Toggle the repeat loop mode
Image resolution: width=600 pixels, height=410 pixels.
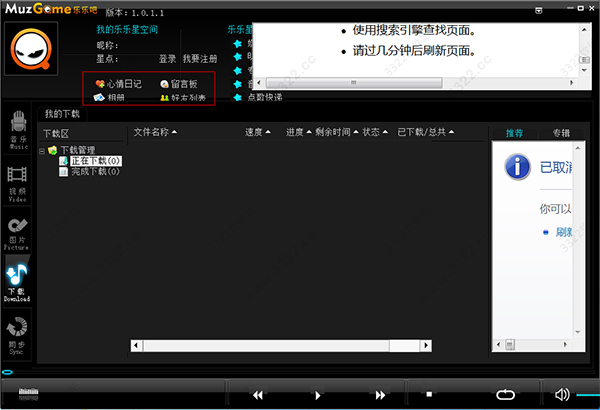tap(505, 394)
